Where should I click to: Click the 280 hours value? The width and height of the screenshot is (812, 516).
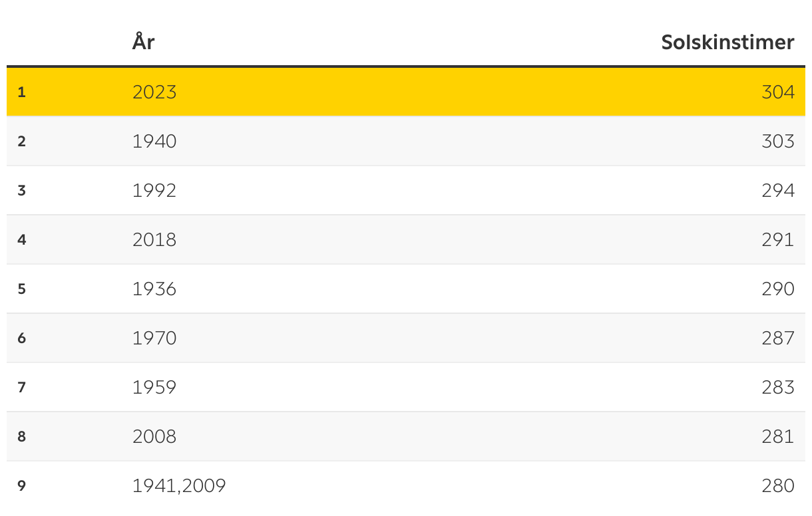[778, 485]
